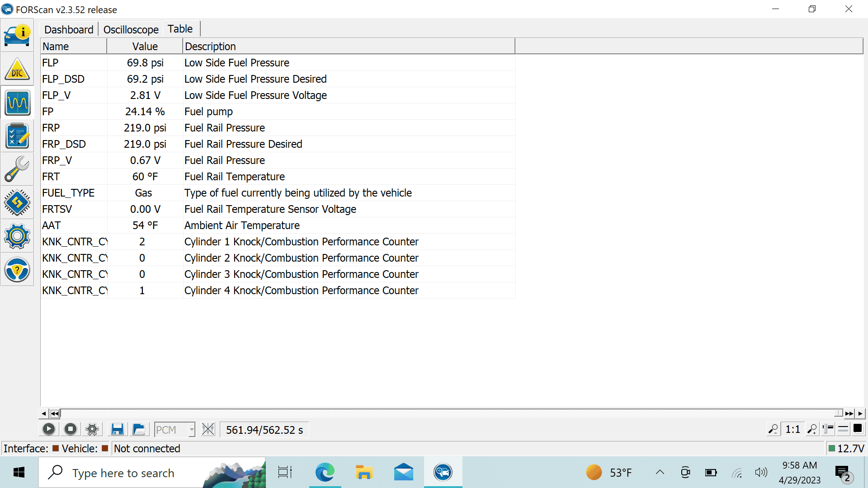Viewport: 868px width, 488px height.
Task: Open the PCM module dropdown
Action: point(175,430)
